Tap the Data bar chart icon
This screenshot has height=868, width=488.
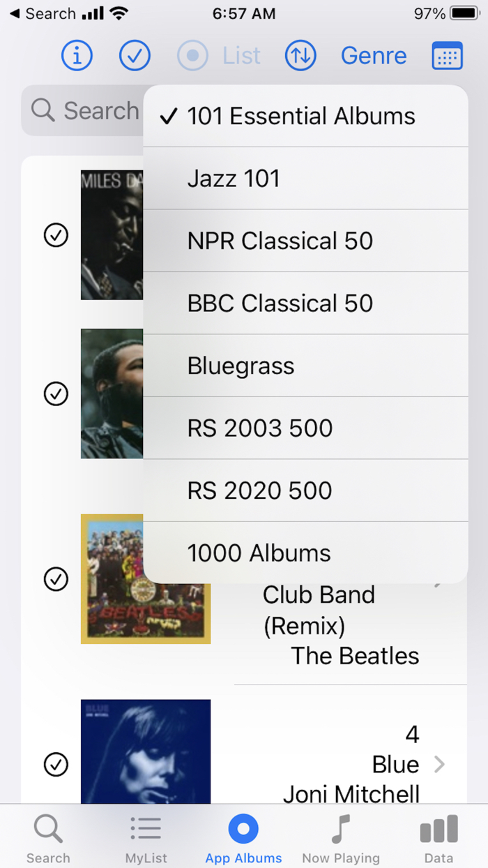[438, 830]
